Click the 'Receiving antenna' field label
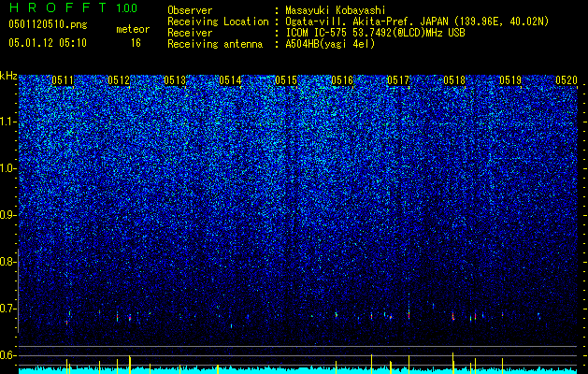This screenshot has height=374, width=588. click(x=215, y=44)
